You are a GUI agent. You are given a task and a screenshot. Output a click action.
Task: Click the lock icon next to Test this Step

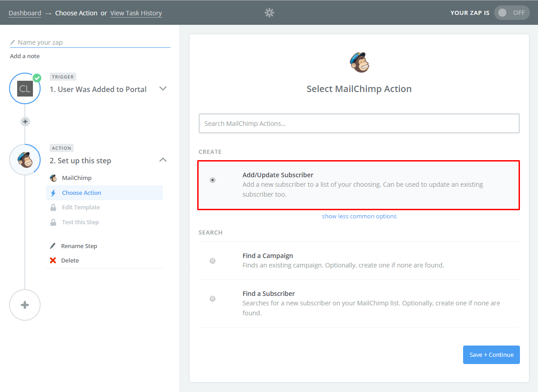click(53, 222)
